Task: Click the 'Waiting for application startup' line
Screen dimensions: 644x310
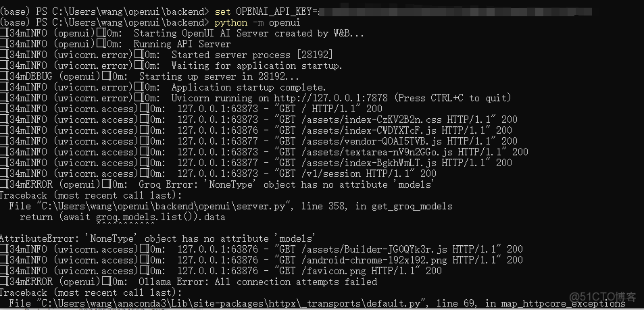Action: point(257,66)
